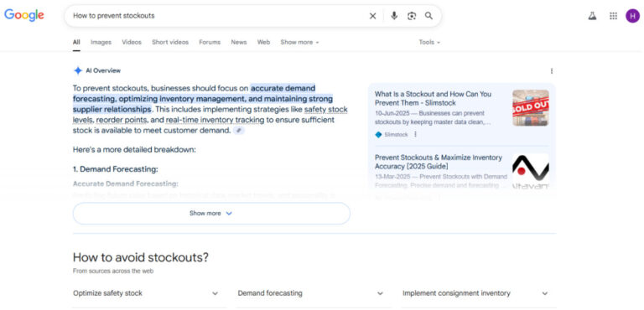Open Prevent Stockouts 2025 Guide article

(439, 162)
